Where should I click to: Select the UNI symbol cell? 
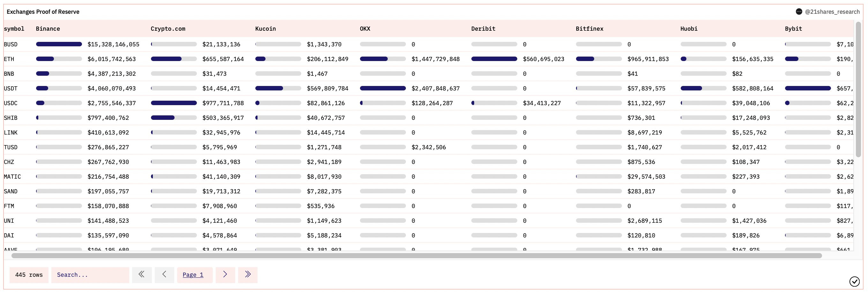(x=9, y=221)
